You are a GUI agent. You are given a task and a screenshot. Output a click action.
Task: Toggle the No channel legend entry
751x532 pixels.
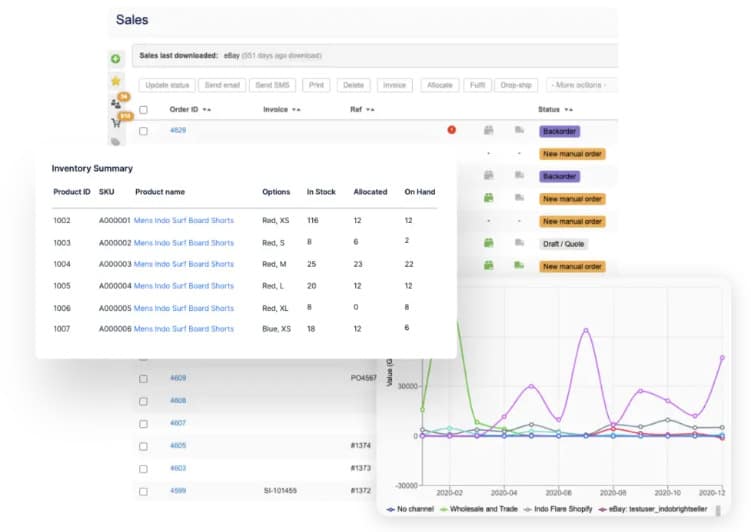(x=410, y=509)
